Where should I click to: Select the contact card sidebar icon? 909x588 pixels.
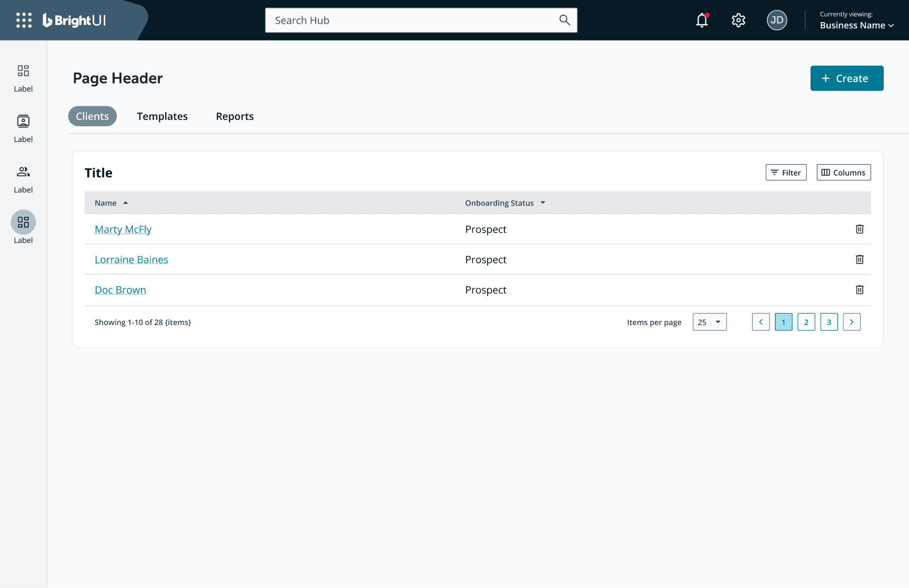point(23,121)
